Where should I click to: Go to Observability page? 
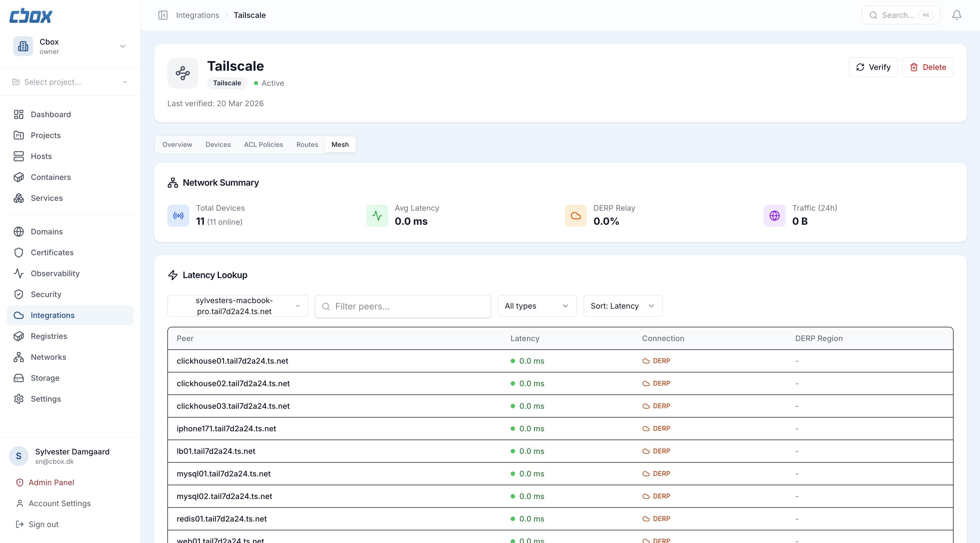55,273
